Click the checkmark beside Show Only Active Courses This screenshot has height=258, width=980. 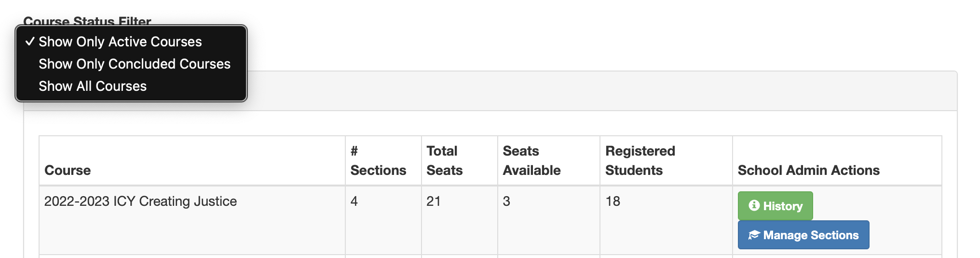pyautogui.click(x=30, y=42)
